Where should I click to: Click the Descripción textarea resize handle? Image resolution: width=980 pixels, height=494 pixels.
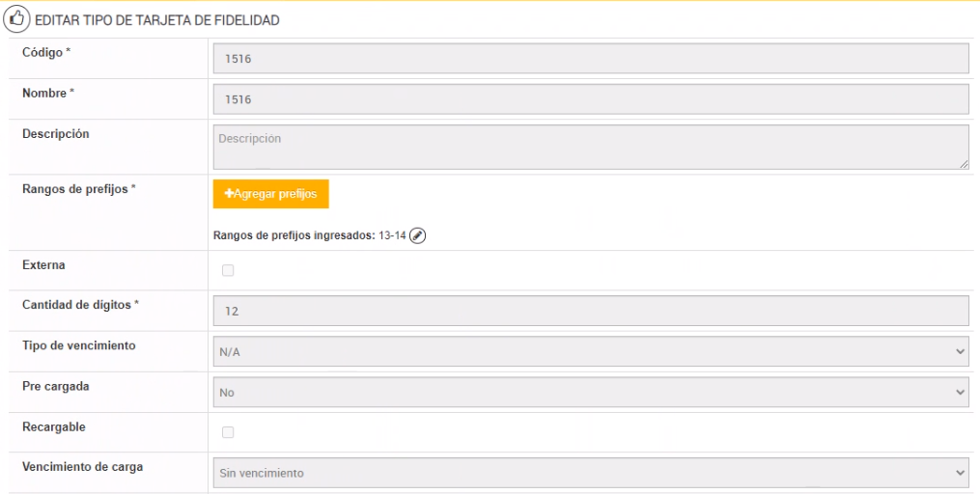964,164
